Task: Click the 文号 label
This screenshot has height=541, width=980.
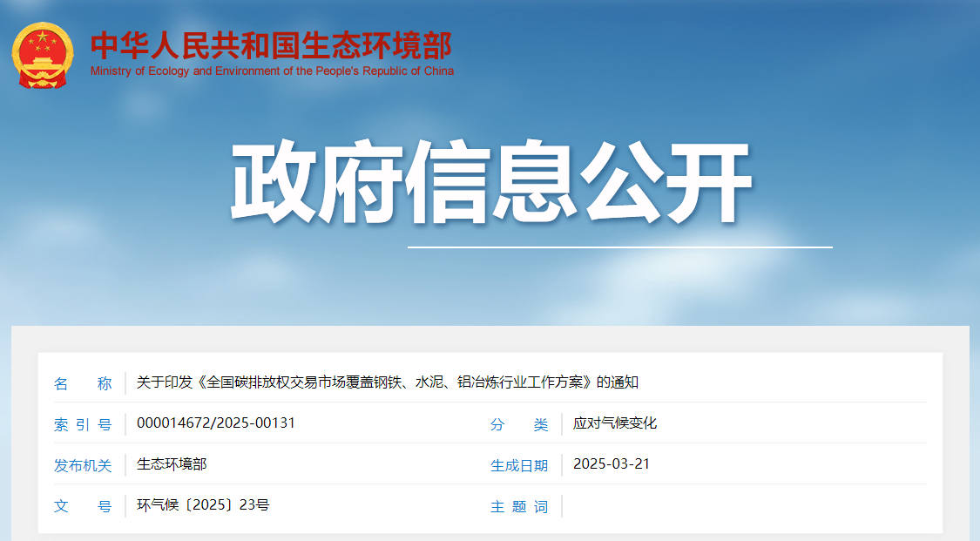Action: (83, 506)
